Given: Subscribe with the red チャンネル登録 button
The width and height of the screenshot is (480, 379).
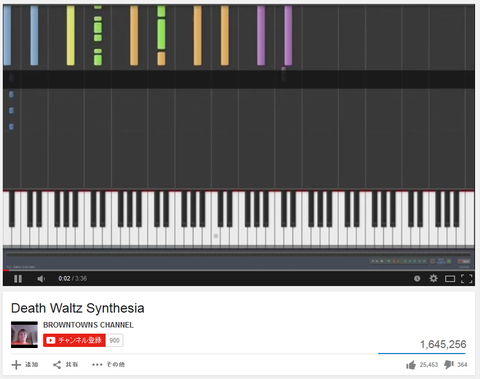Looking at the screenshot, I should pos(74,340).
